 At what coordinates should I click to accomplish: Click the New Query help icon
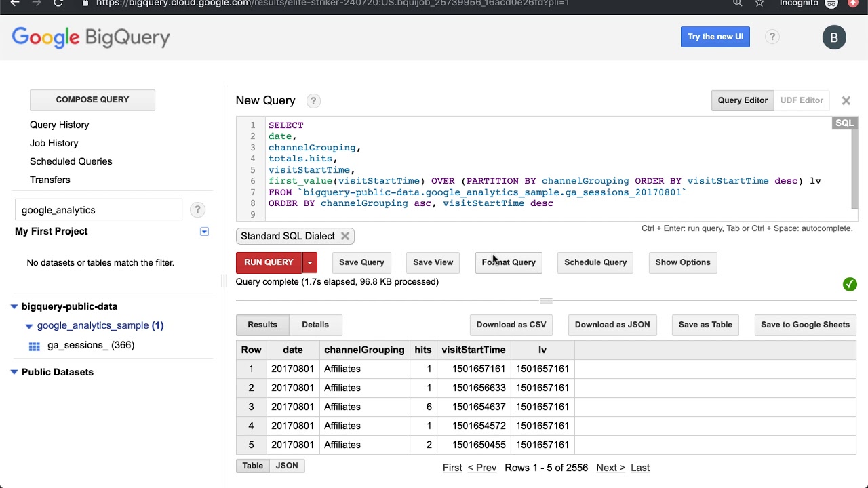tap(313, 101)
